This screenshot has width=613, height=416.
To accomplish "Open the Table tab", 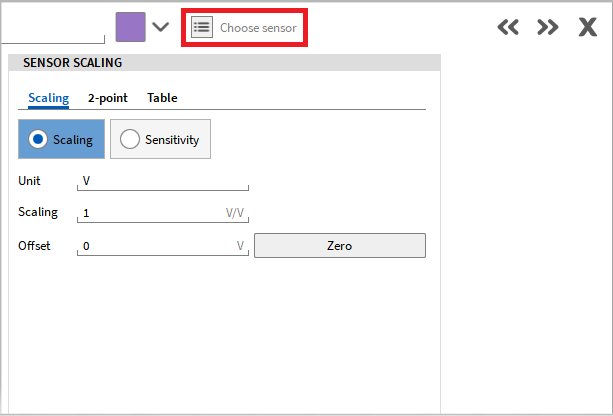I will point(162,98).
